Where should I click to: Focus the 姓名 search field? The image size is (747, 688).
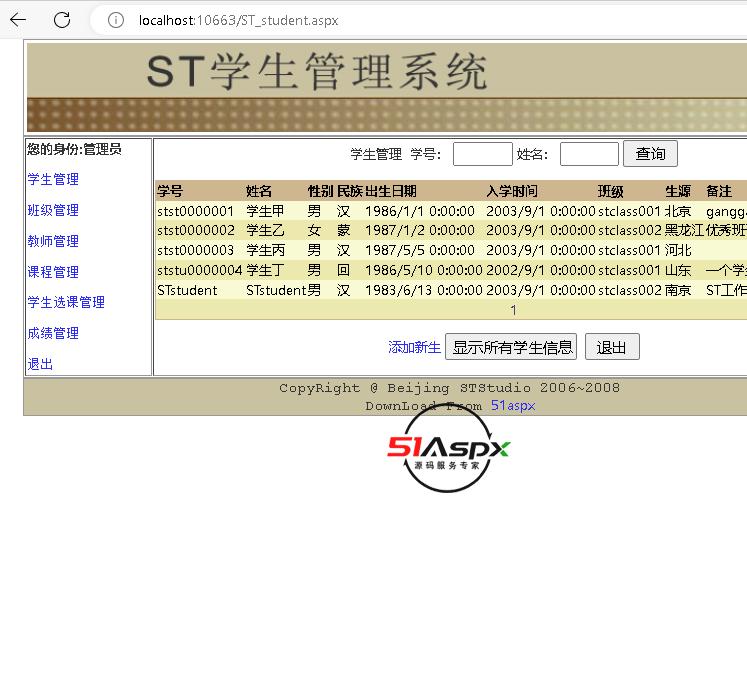[x=589, y=154]
